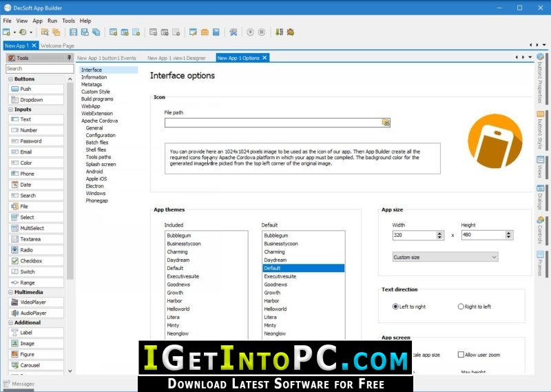Select Electron in the options tree
551x392 pixels.
pos(95,186)
